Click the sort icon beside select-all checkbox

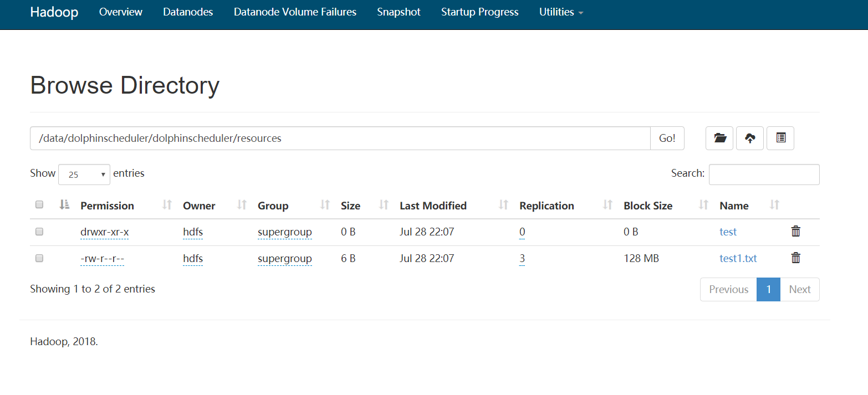point(64,205)
